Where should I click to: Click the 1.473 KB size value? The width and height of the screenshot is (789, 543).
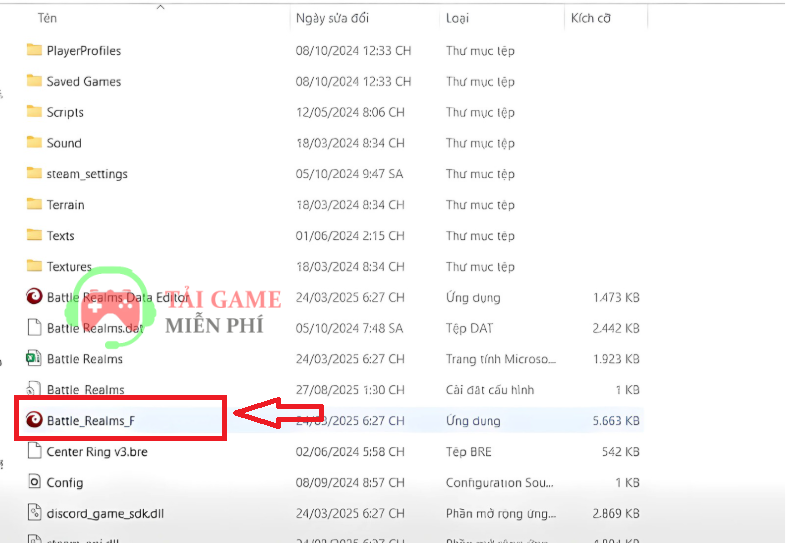tap(616, 297)
